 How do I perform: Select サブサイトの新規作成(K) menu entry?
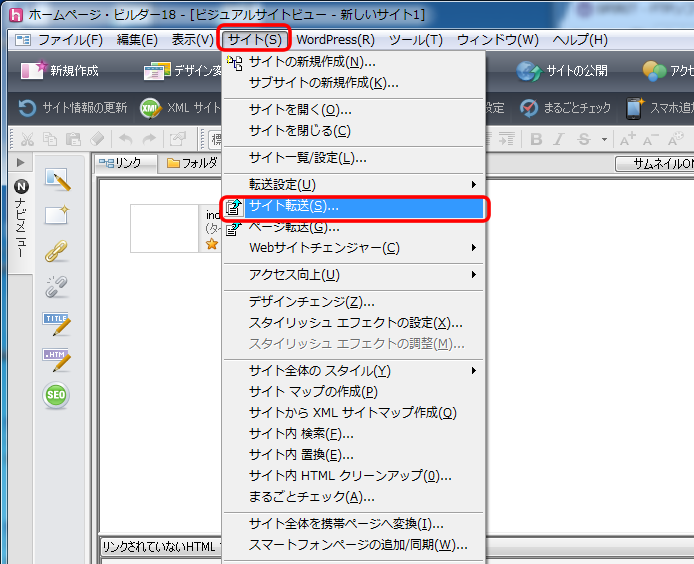353,83
